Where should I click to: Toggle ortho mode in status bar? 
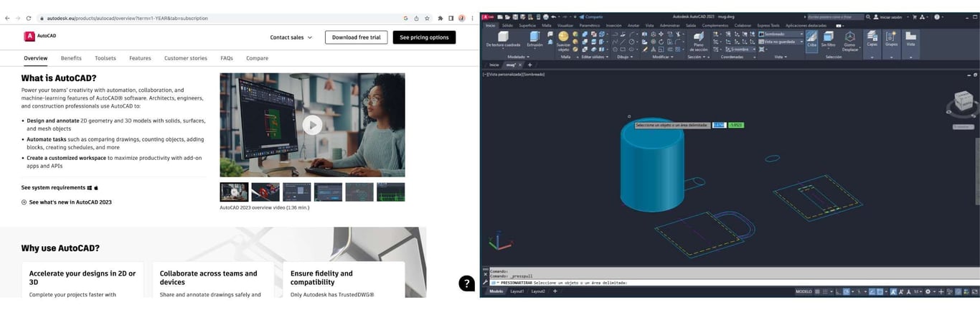[837, 291]
